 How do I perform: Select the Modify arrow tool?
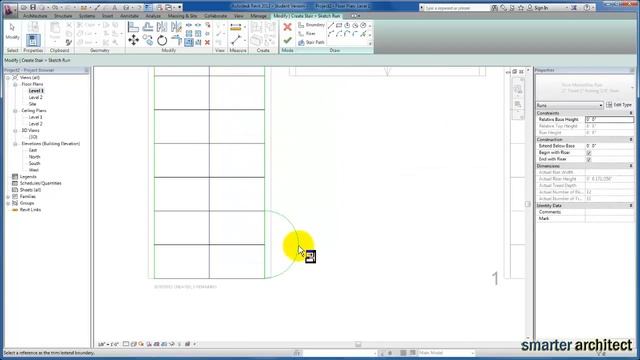point(12,28)
